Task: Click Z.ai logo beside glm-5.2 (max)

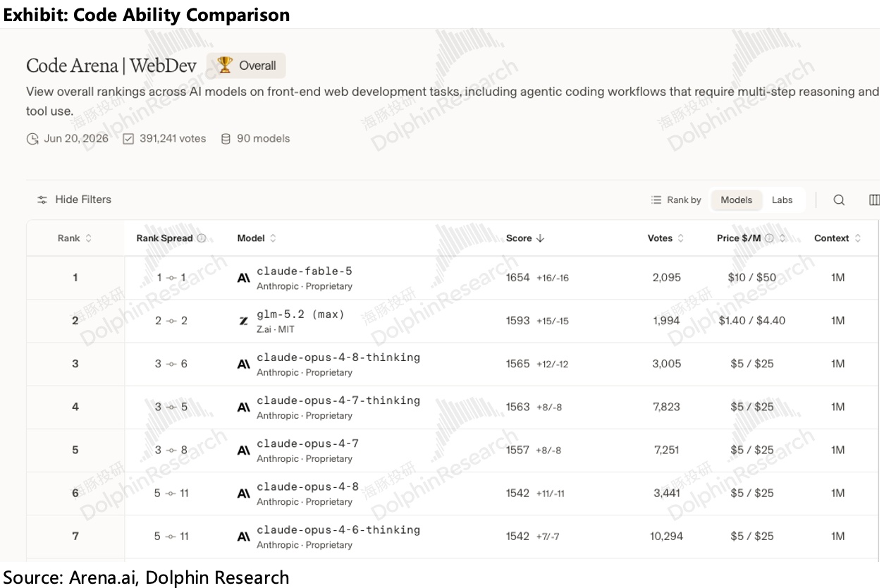Action: pos(243,321)
